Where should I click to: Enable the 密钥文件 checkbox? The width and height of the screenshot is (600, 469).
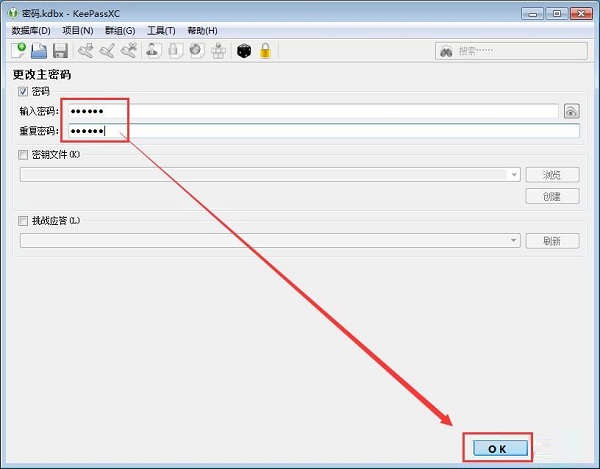pos(23,155)
